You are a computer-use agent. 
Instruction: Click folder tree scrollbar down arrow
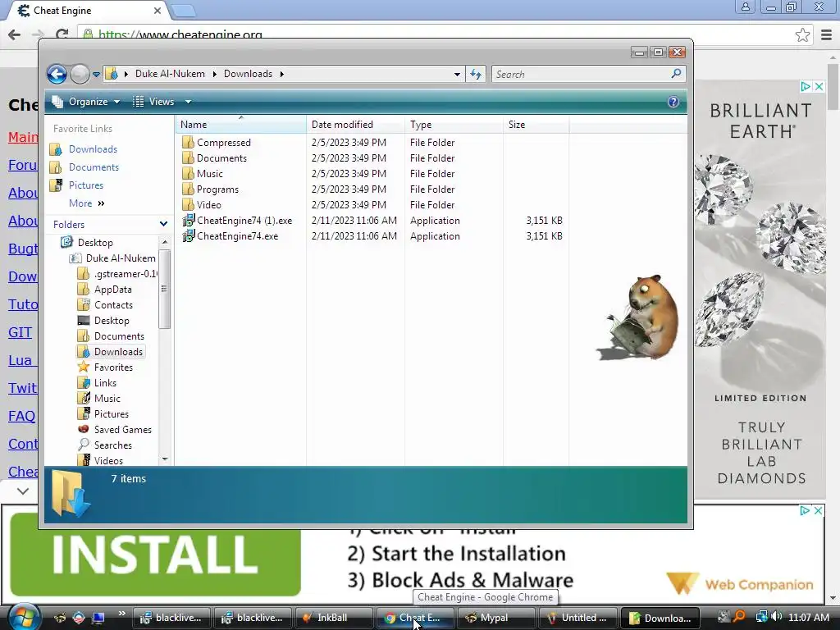click(164, 459)
